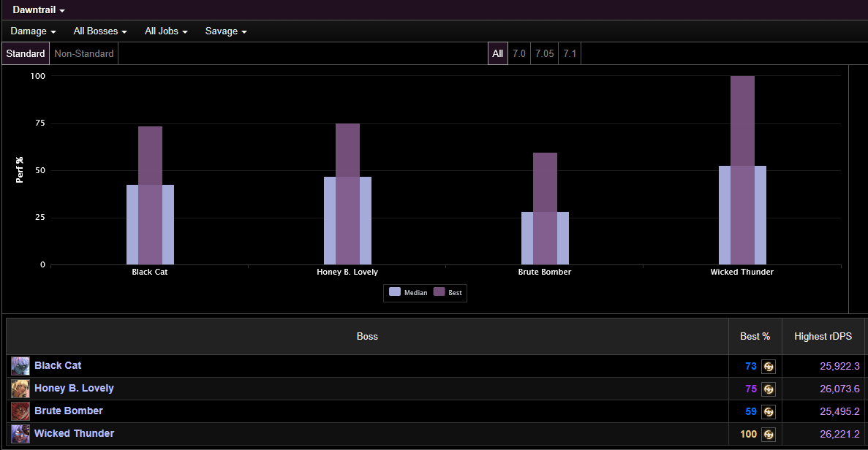Open the Wicked Thunder boss link
Image resolution: width=868 pixels, height=450 pixels.
pos(74,433)
